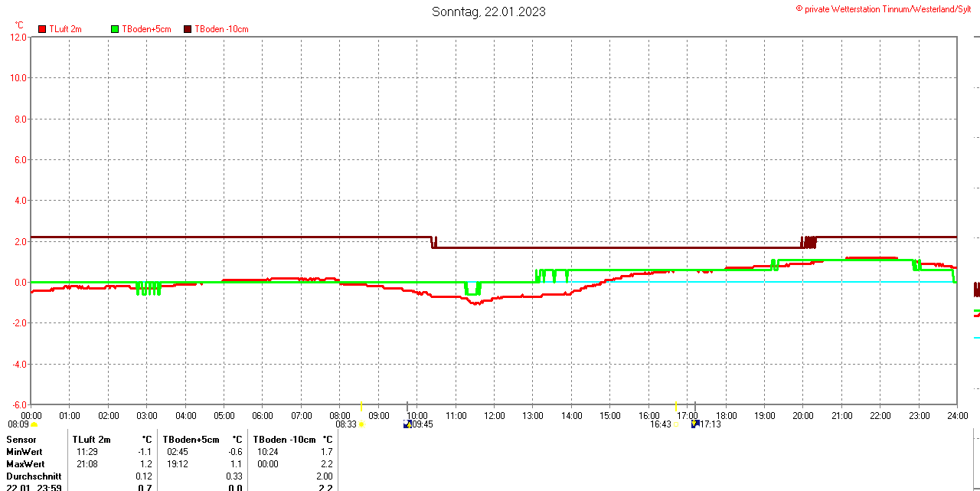Click the green TBoden+5cm legend square
This screenshot has width=980, height=491.
point(115,29)
